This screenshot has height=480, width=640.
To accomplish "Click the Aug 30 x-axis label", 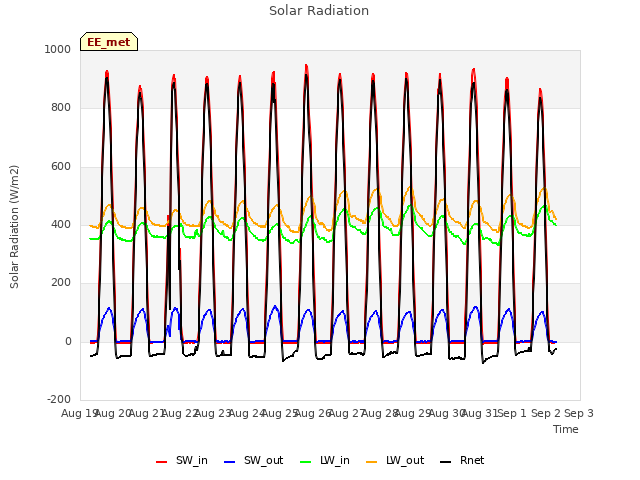I will pos(447,413).
